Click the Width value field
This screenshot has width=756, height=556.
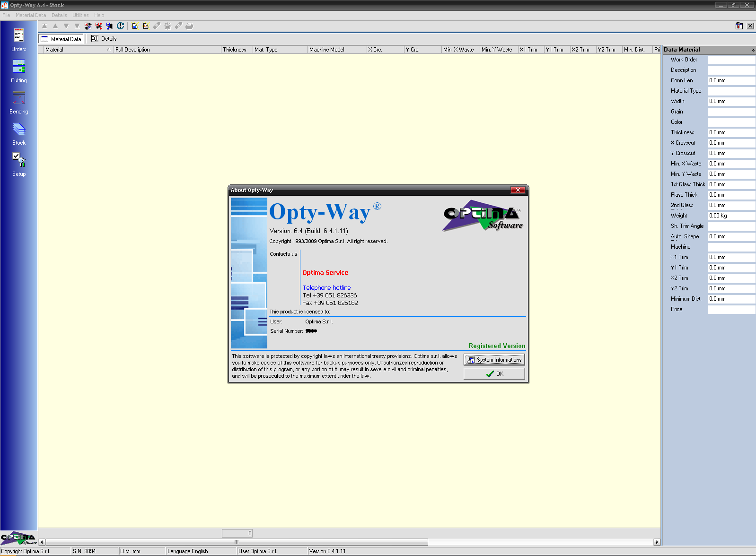[731, 102]
